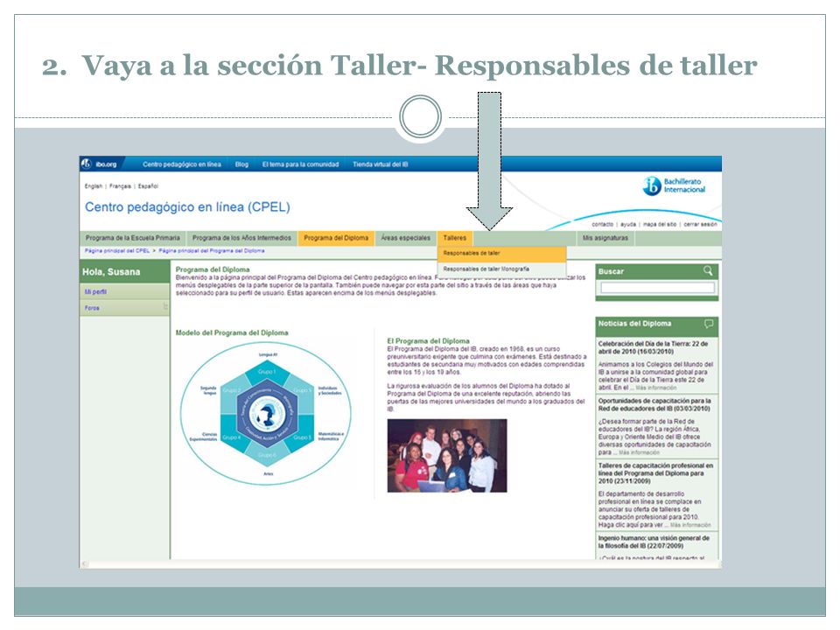The width and height of the screenshot is (840, 630).
Task: Choose Responsables de taller menu entry
Action: 501,253
